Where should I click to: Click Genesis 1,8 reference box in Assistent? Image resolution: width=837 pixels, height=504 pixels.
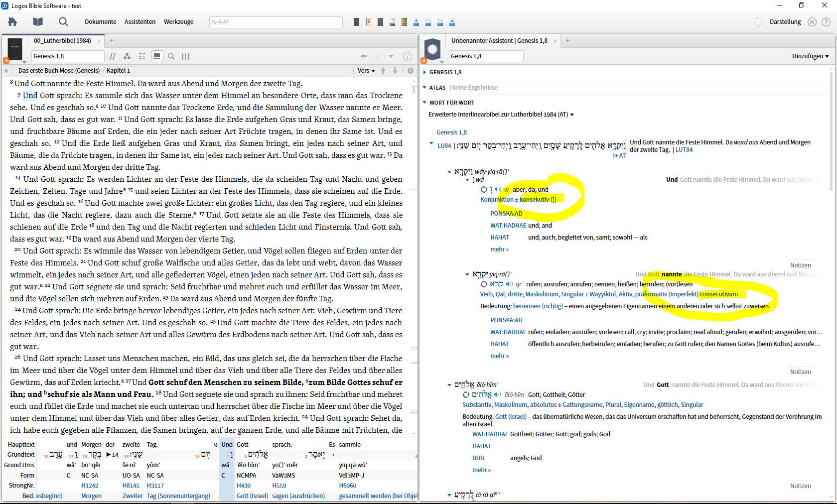(486, 56)
